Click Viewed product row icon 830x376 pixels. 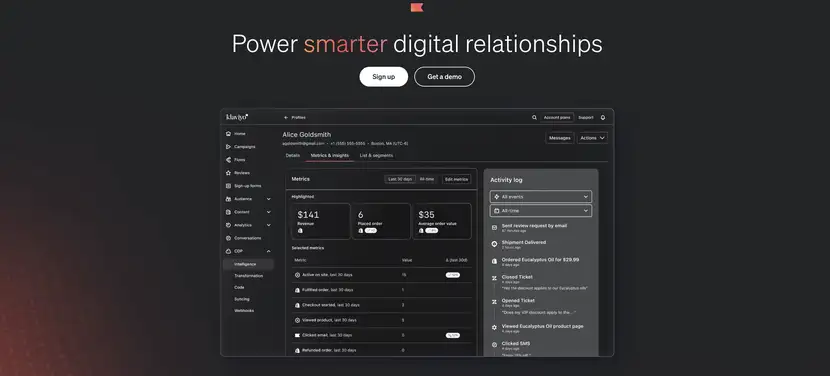click(297, 320)
